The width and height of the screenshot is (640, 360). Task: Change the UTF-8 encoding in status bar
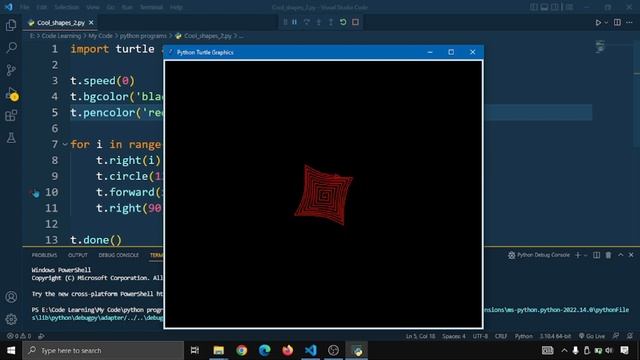(x=480, y=336)
